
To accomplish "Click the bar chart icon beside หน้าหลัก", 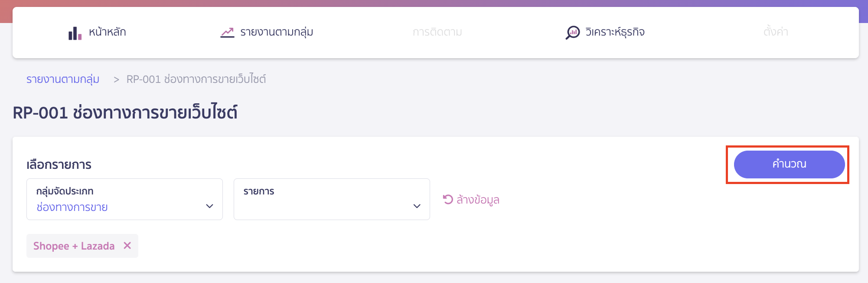I will point(75,33).
